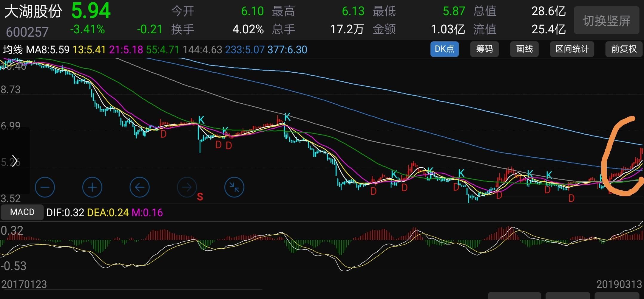644x299 pixels.
Task: Tap the start date 20170123
Action: [24, 284]
